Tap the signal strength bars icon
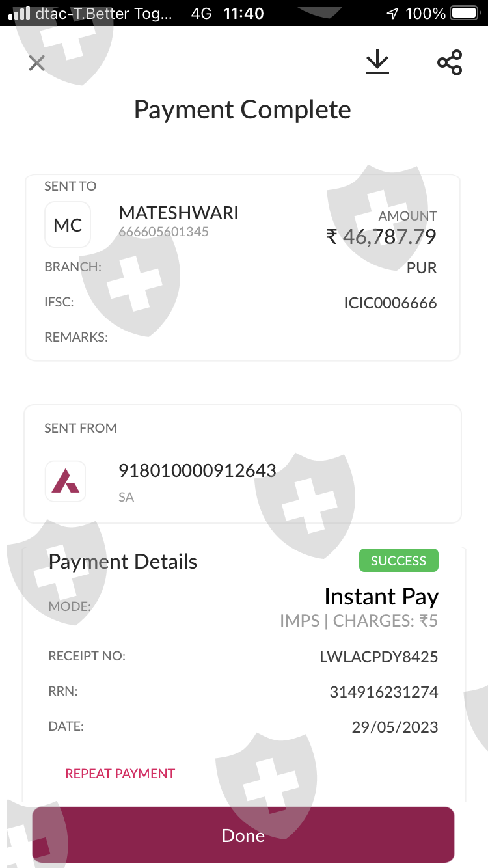This screenshot has width=488, height=868. pyautogui.click(x=20, y=13)
